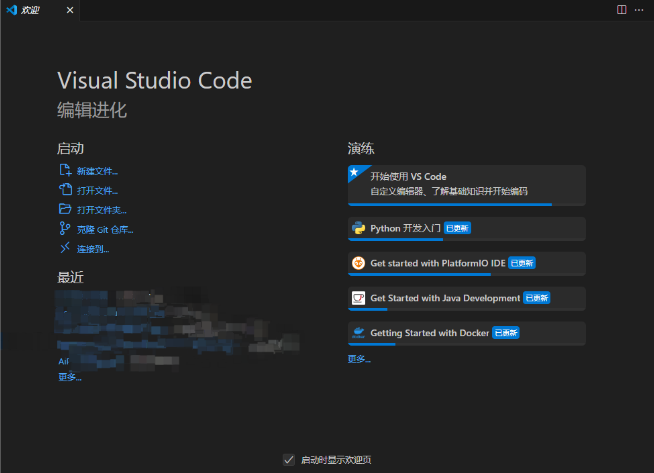Click the PlatformIO logo icon
Screen dimensions: 654x473
(358, 263)
